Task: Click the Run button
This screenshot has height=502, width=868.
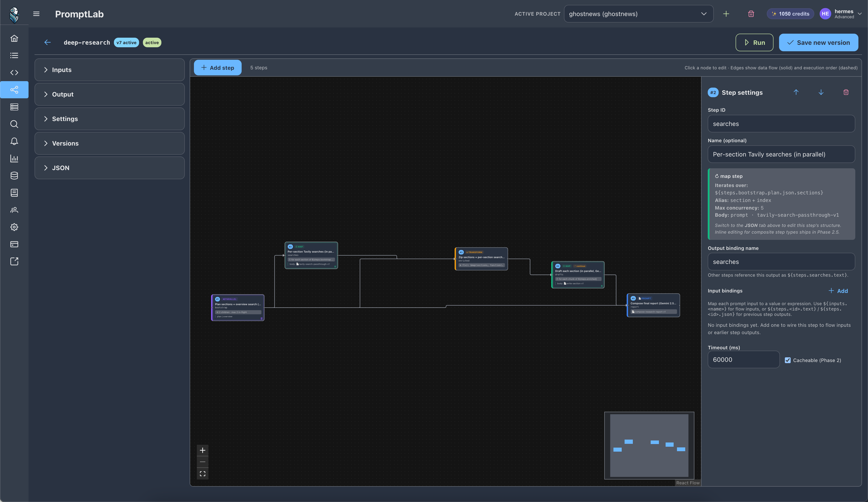Action: [754, 42]
